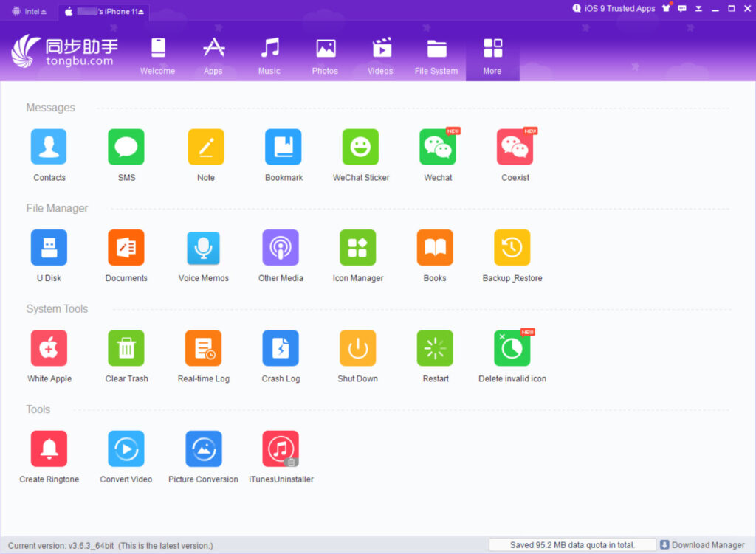Image resolution: width=756 pixels, height=554 pixels.
Task: Launch iTunesUninstaller
Action: 281,449
